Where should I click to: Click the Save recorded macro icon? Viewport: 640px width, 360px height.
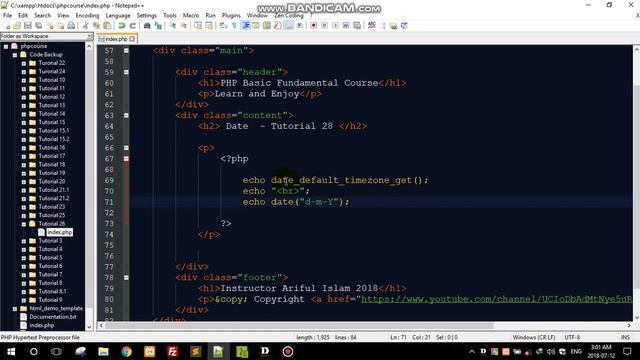pyautogui.click(x=357, y=26)
